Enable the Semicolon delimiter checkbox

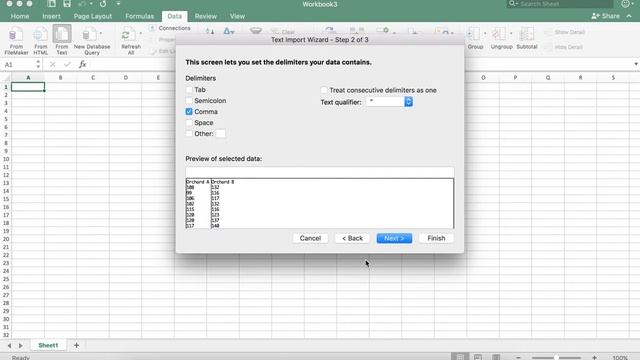(x=189, y=100)
